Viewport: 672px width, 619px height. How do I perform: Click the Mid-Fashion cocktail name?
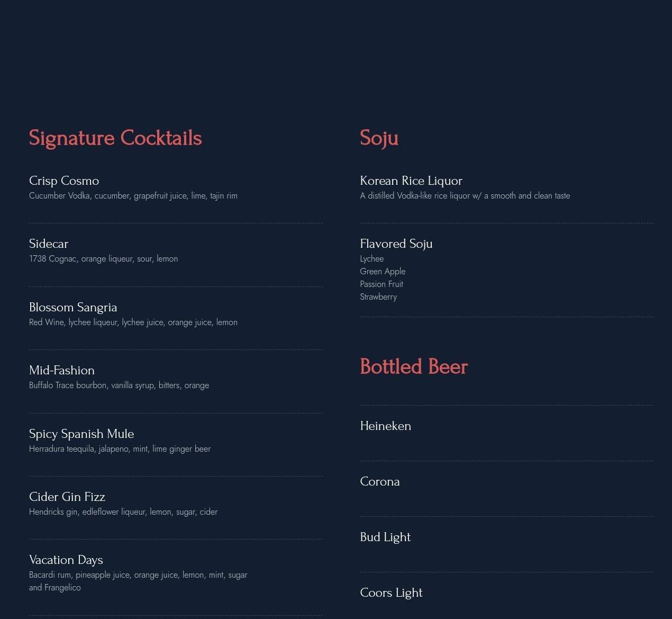62,371
